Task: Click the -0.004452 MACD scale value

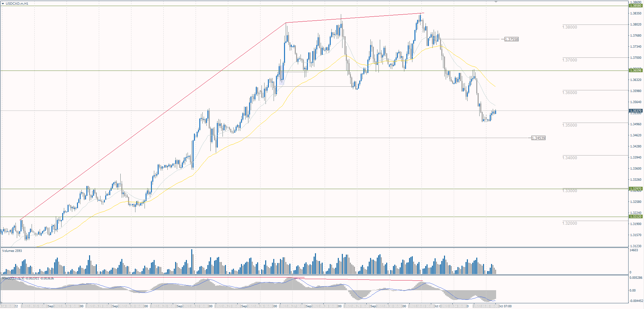Action: click(x=636, y=301)
